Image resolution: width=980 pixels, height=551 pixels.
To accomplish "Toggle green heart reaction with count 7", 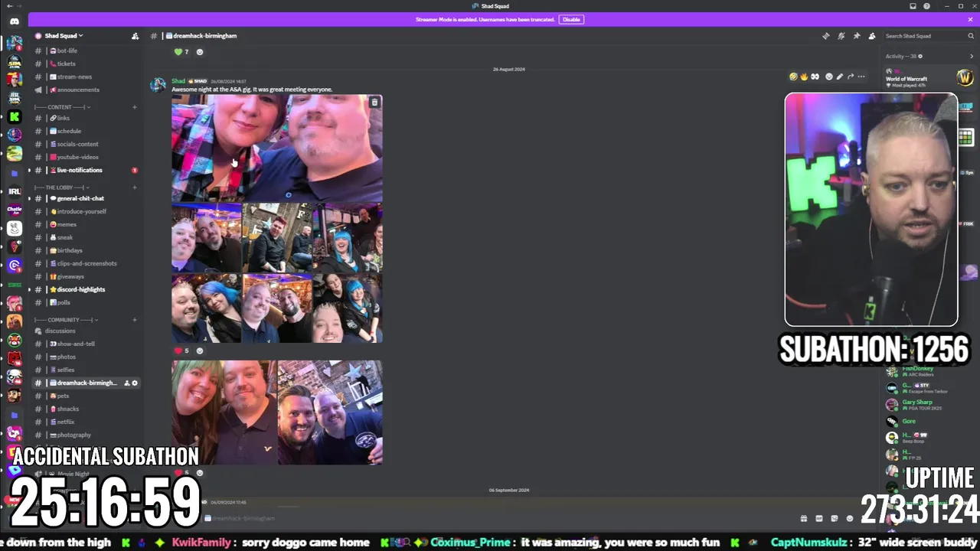I will (181, 52).
